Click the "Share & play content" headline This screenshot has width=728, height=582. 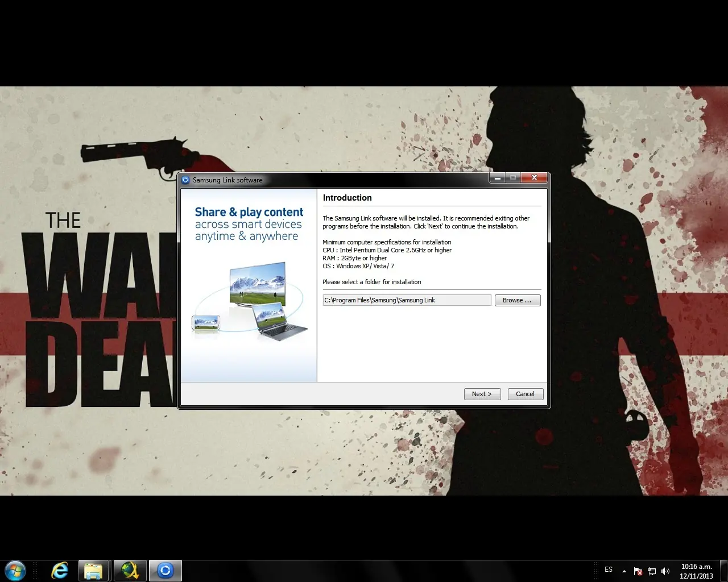point(249,212)
